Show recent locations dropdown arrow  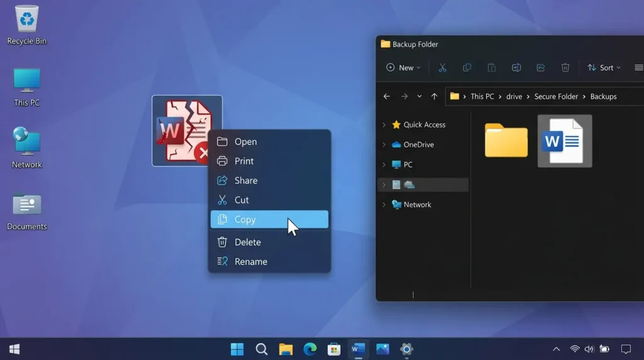pyautogui.click(x=419, y=96)
